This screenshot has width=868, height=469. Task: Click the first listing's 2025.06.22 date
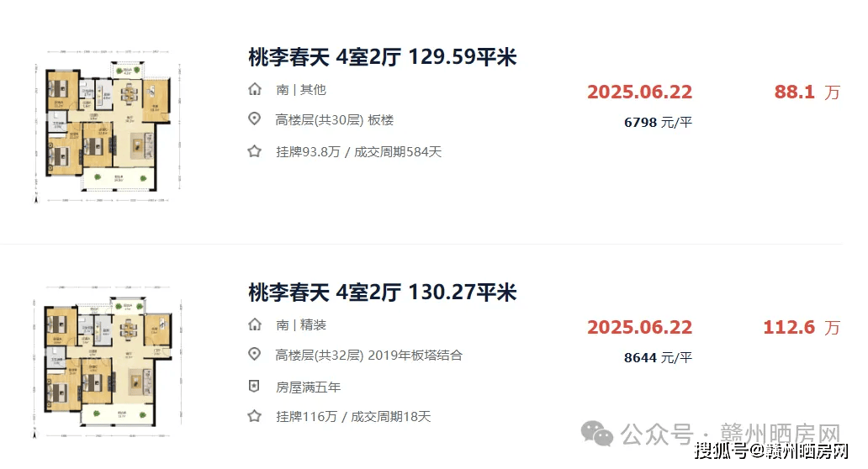click(639, 92)
